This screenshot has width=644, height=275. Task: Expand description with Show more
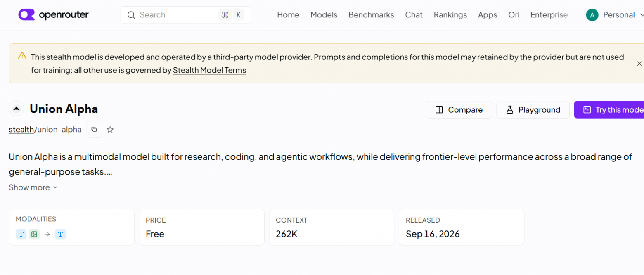(x=33, y=187)
